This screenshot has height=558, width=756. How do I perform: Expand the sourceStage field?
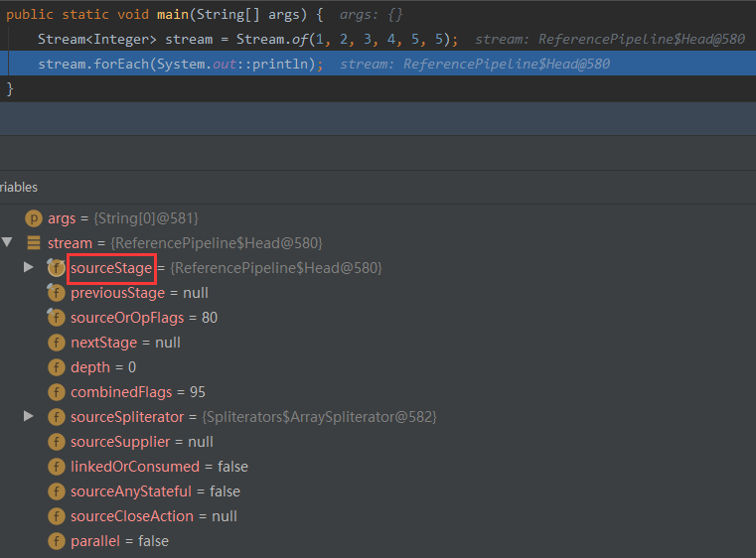[29, 267]
